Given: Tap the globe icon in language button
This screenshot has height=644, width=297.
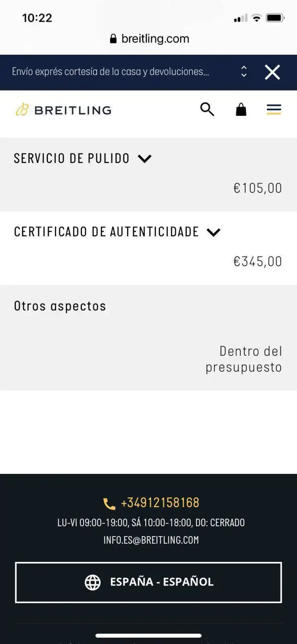Looking at the screenshot, I should click(x=93, y=582).
